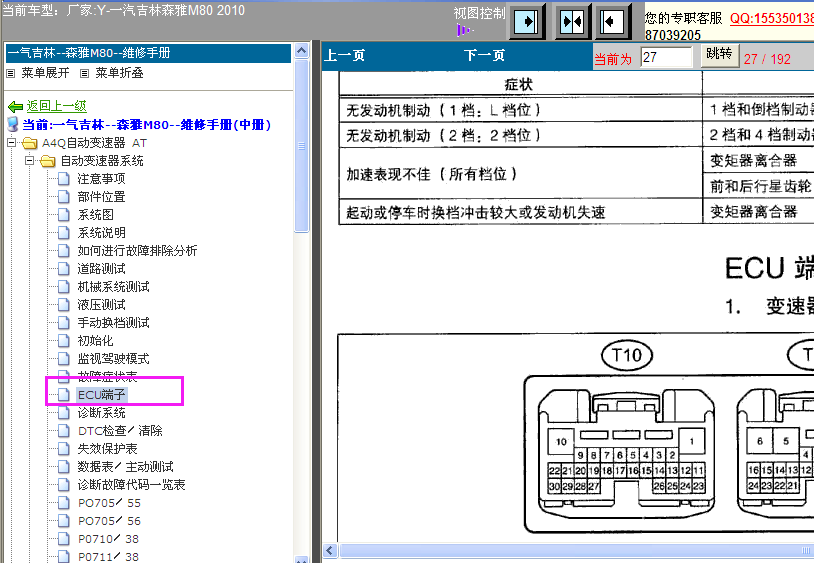Click 菜单折叠 to collapse menu

[x=119, y=73]
